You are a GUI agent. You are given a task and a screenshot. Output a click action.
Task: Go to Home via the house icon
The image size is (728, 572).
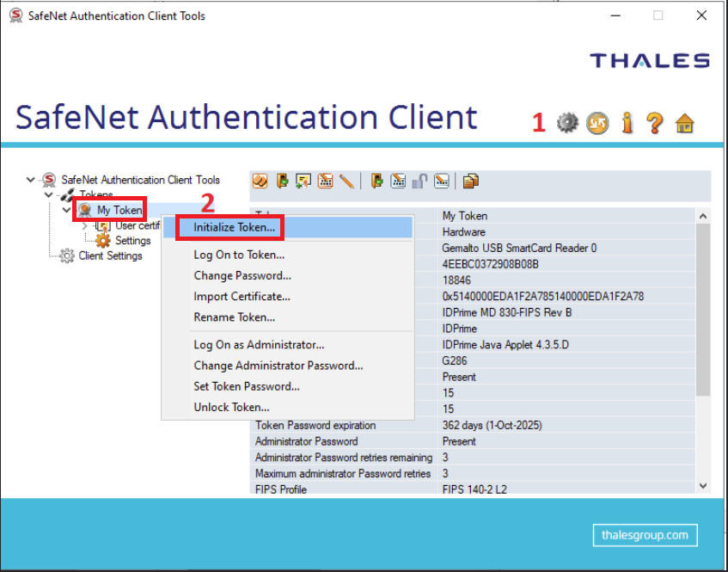click(x=685, y=124)
